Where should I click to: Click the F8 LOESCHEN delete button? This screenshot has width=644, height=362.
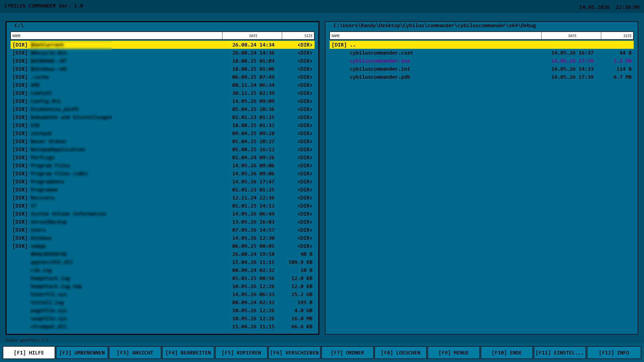pos(401,352)
